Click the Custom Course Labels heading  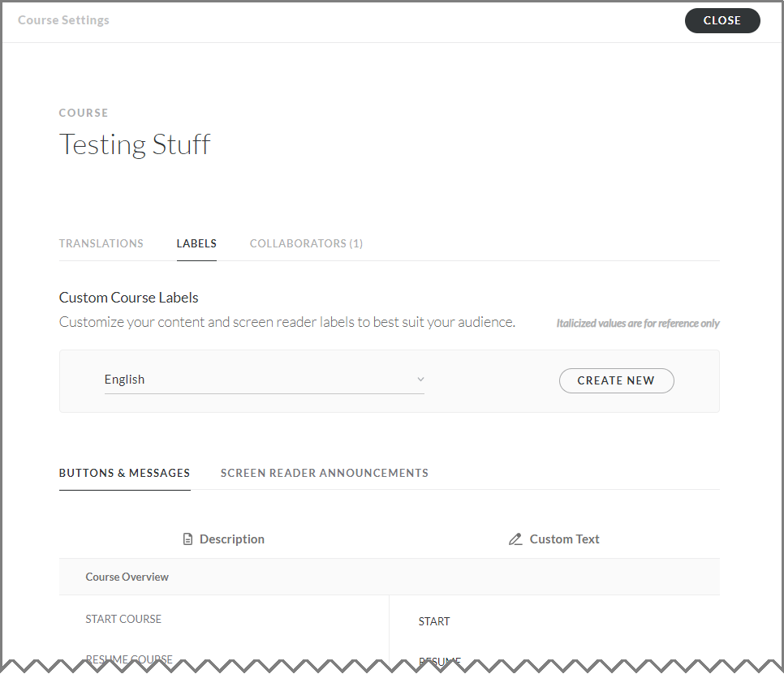(129, 298)
